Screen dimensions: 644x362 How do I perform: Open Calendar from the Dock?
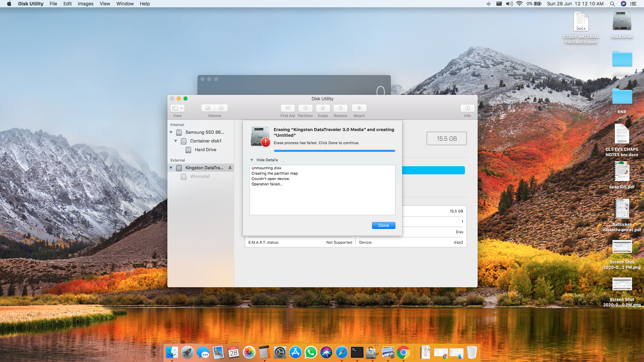(x=234, y=352)
